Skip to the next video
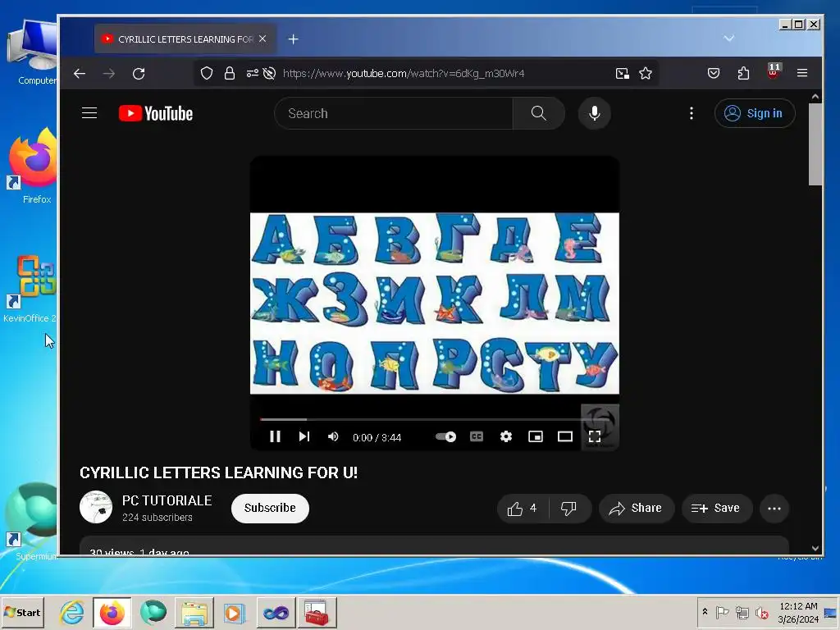840x630 pixels. coord(304,436)
